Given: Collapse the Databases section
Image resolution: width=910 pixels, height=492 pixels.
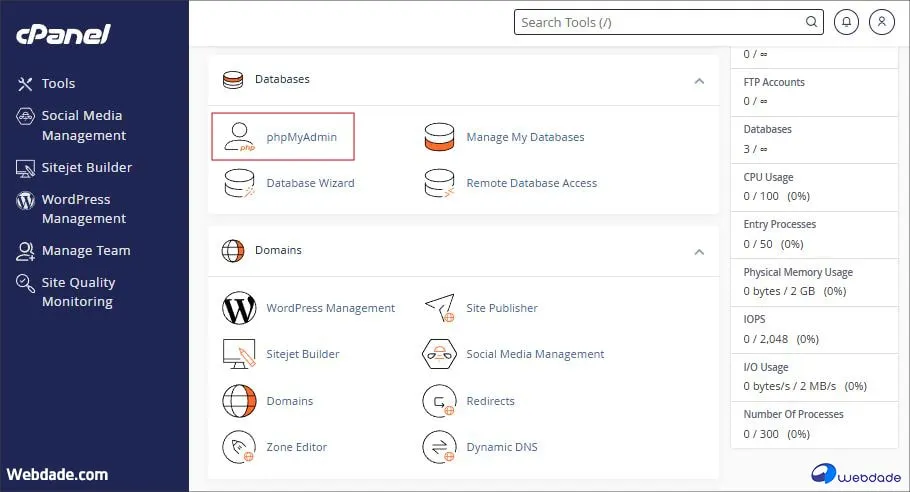Looking at the screenshot, I should pos(699,80).
